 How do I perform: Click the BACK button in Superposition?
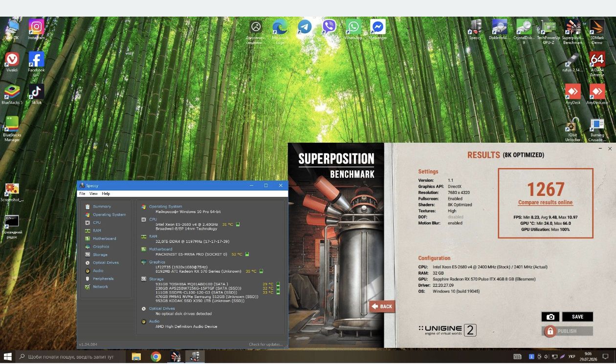click(x=382, y=306)
